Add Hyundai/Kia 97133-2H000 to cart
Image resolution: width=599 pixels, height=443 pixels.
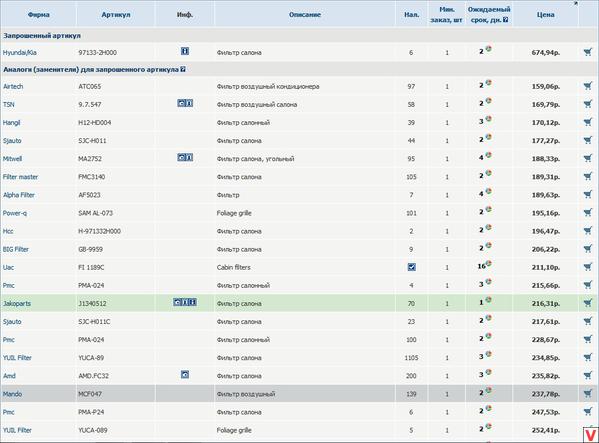point(588,52)
